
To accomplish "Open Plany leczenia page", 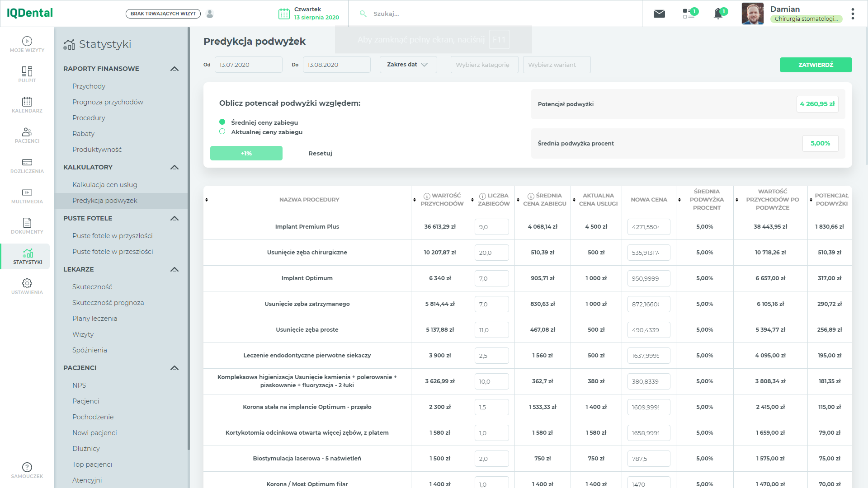I will pos(95,319).
